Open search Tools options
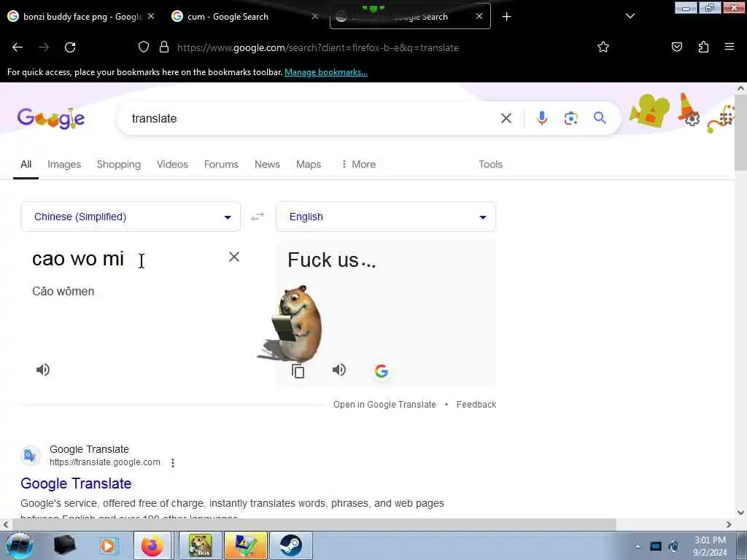This screenshot has height=560, width=747. (491, 164)
